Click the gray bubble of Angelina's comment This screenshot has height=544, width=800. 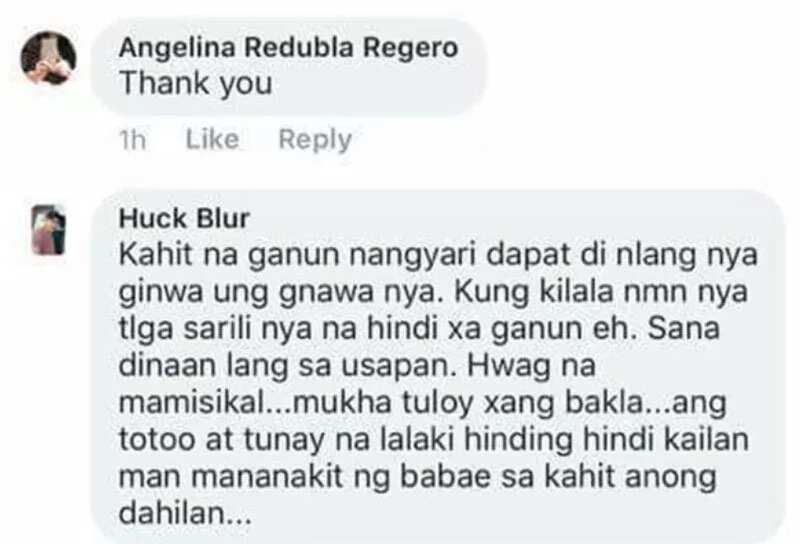[288, 67]
